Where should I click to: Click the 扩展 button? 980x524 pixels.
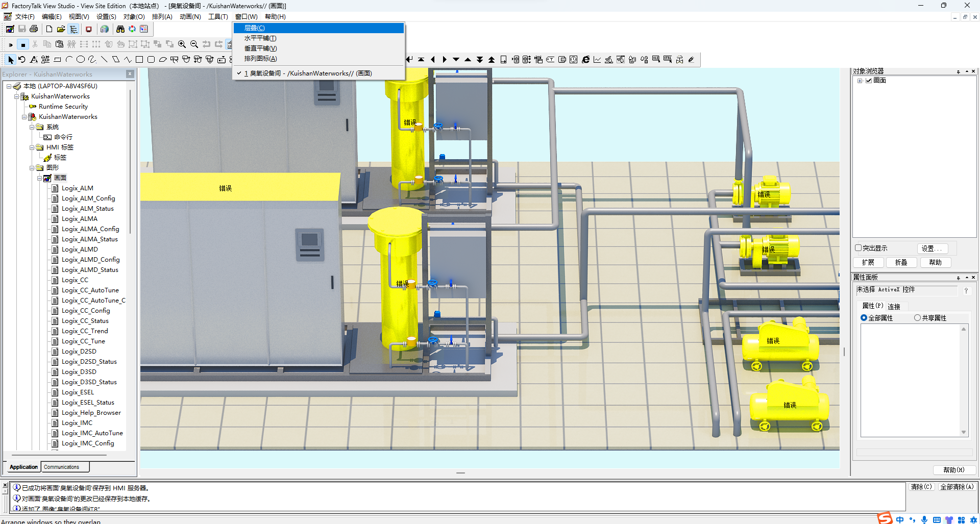868,262
